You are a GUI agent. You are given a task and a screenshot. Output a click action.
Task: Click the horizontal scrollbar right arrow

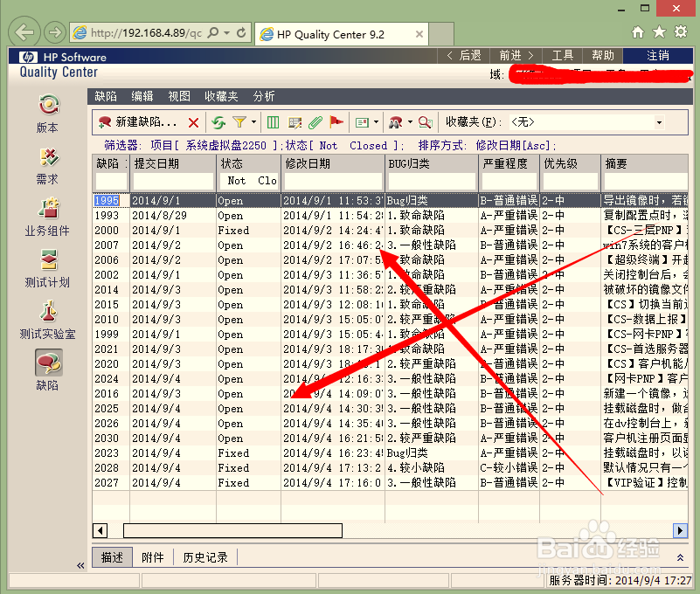coord(680,530)
